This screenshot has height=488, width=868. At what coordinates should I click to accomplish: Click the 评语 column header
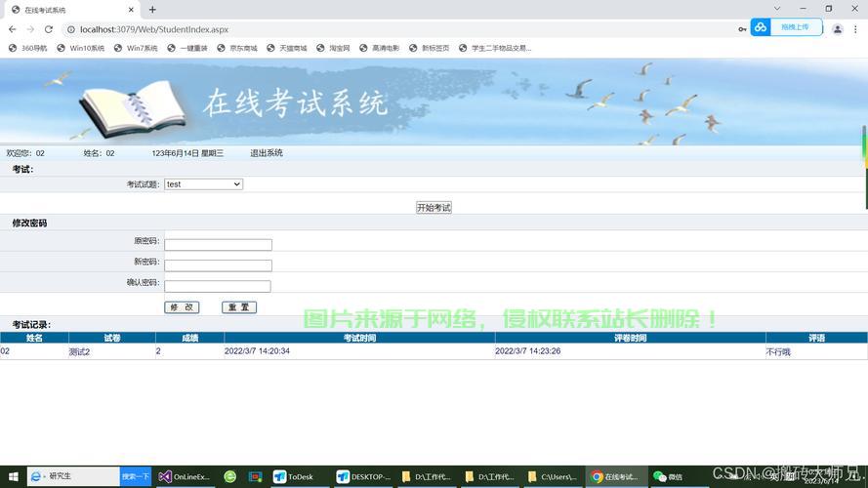click(816, 338)
